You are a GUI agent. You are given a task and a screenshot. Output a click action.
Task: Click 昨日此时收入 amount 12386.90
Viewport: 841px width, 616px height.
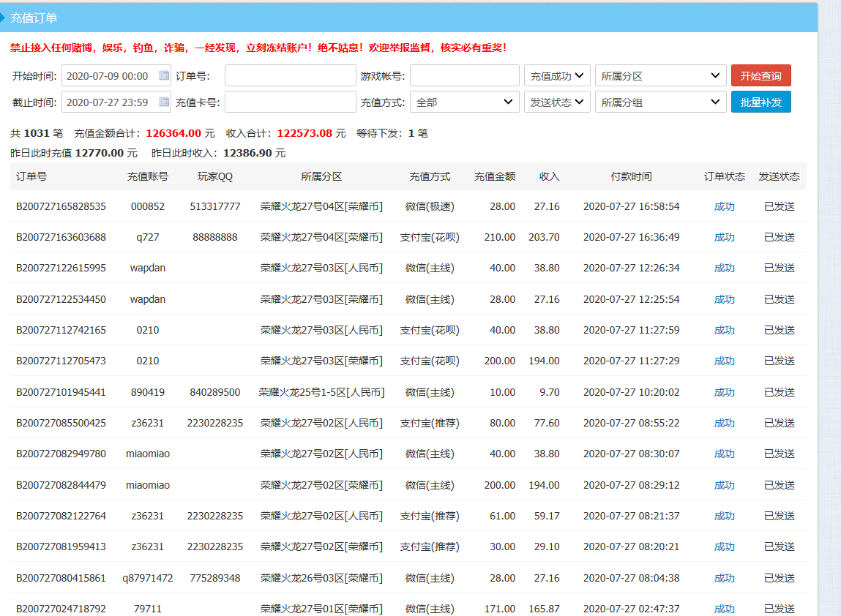coord(247,153)
